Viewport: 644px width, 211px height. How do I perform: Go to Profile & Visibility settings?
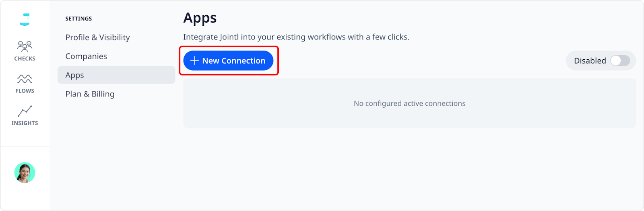click(97, 38)
